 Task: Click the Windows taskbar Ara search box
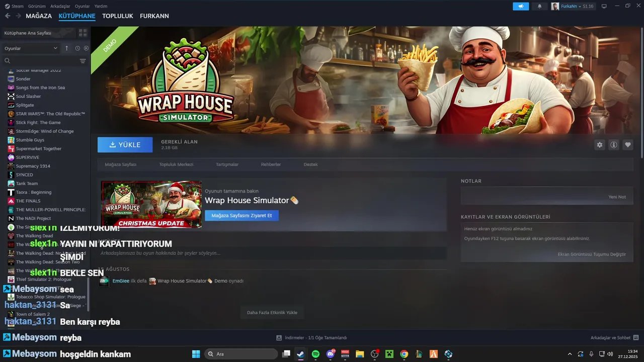(x=241, y=354)
